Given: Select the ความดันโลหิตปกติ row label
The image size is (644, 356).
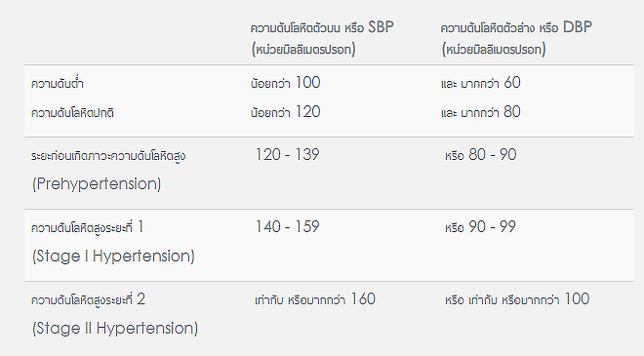Looking at the screenshot, I should 72,112.
